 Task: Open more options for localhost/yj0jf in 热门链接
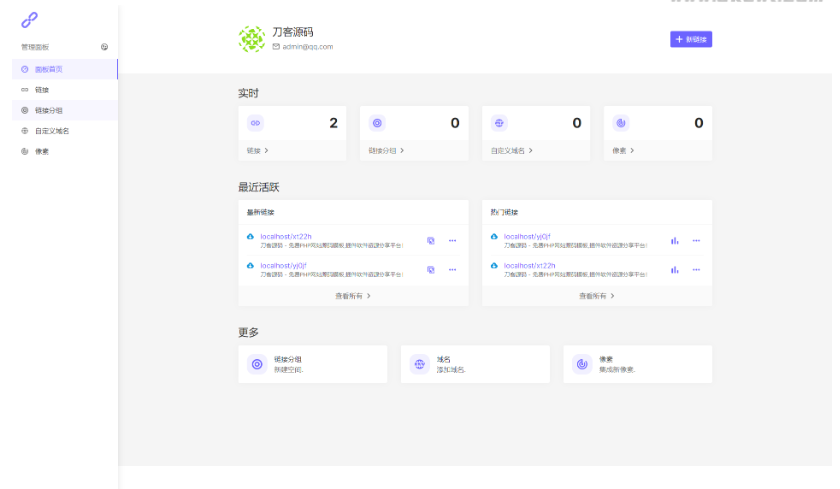tap(696, 240)
